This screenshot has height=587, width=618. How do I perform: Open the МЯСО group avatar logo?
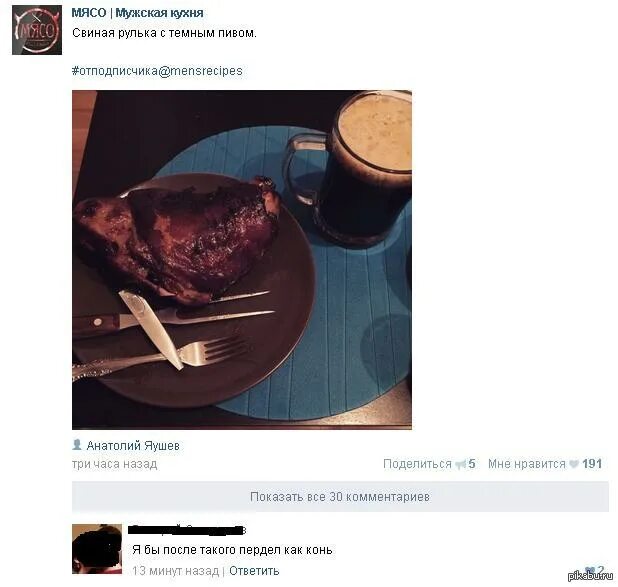[37, 30]
